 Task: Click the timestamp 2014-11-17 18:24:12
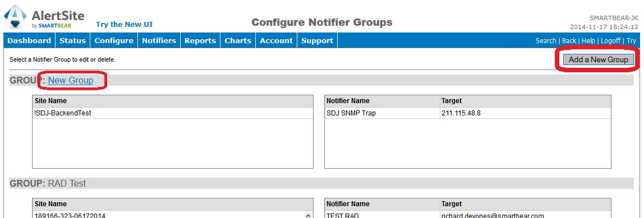pyautogui.click(x=604, y=27)
